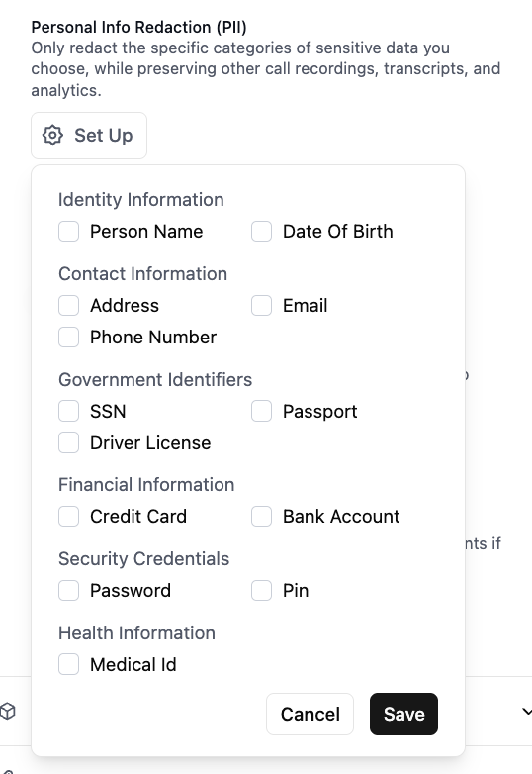Viewport: 532px width, 774px height.
Task: Enable SSN redaction checkbox
Action: (68, 411)
